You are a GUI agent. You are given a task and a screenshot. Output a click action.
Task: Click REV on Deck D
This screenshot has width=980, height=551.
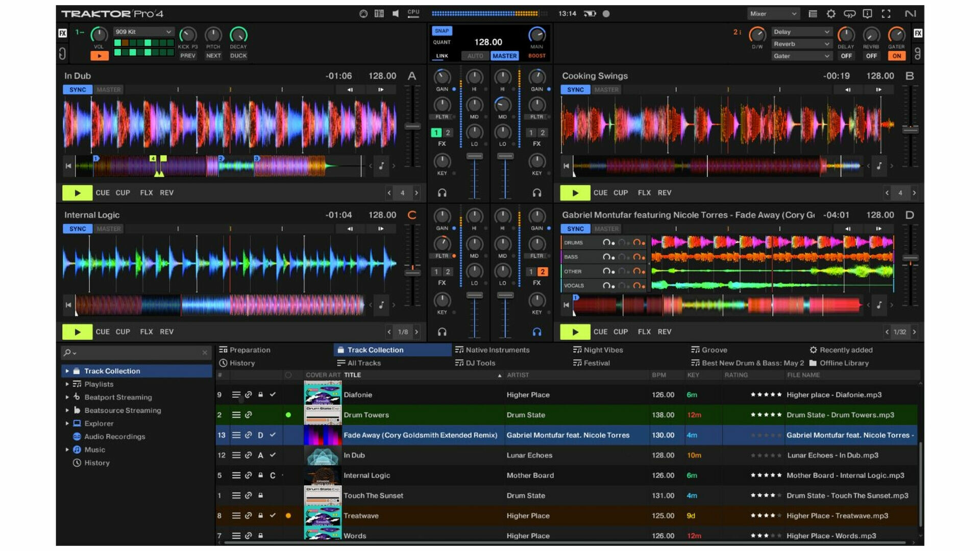[665, 332]
